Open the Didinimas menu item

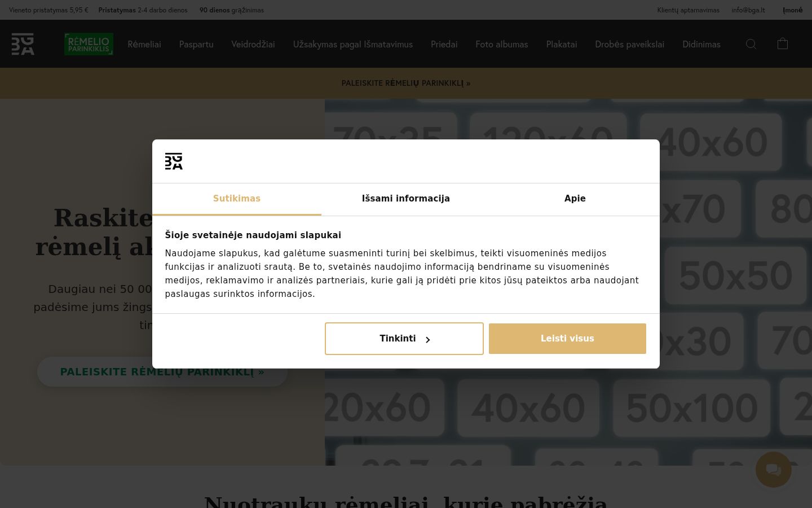tap(701, 44)
